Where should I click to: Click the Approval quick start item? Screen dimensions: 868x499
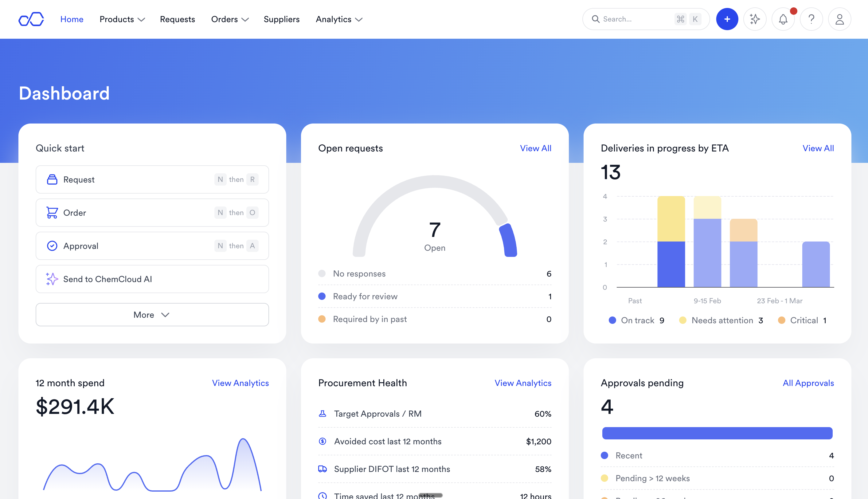(152, 246)
